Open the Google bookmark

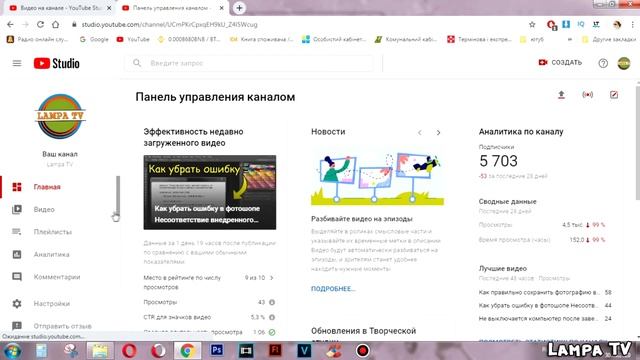[94, 40]
